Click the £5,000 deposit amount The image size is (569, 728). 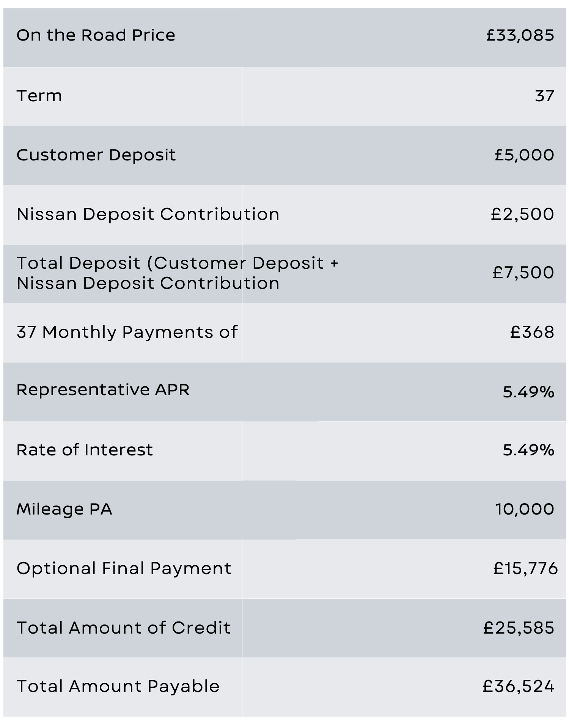(x=524, y=155)
